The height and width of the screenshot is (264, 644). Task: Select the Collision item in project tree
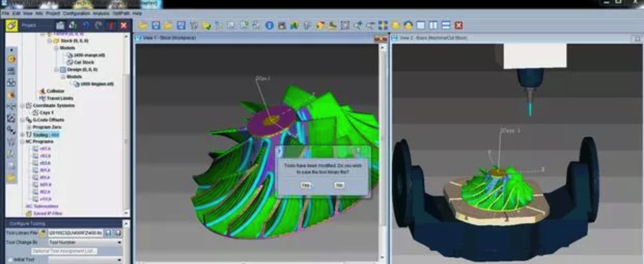pyautogui.click(x=55, y=91)
